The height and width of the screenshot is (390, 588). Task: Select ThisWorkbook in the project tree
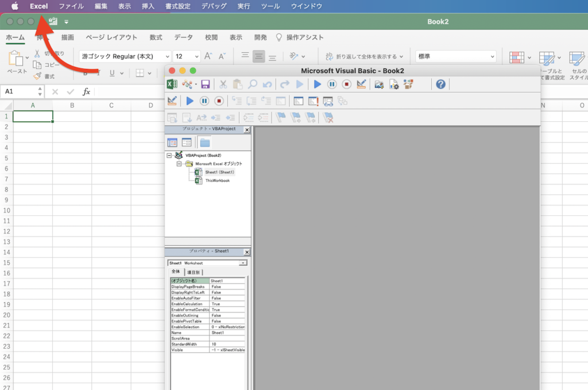(217, 180)
